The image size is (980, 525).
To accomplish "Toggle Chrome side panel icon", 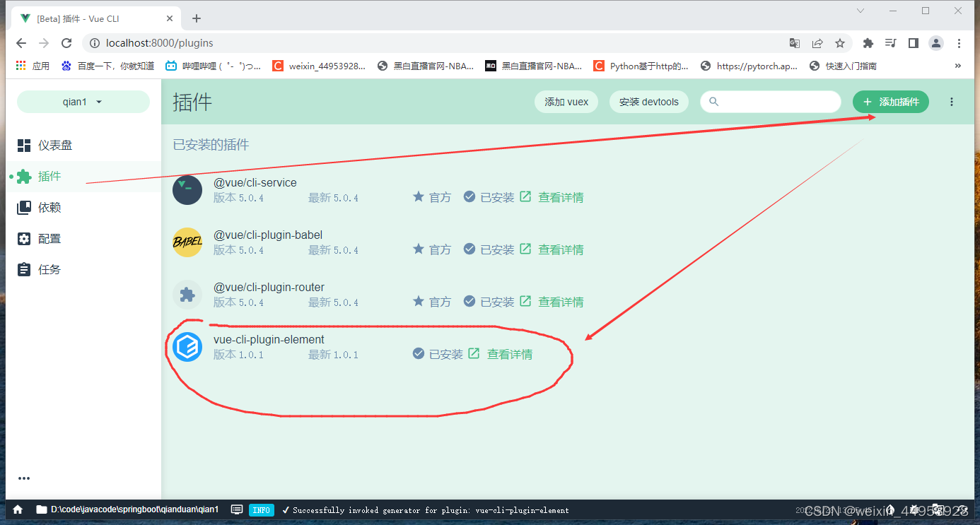I will [914, 43].
